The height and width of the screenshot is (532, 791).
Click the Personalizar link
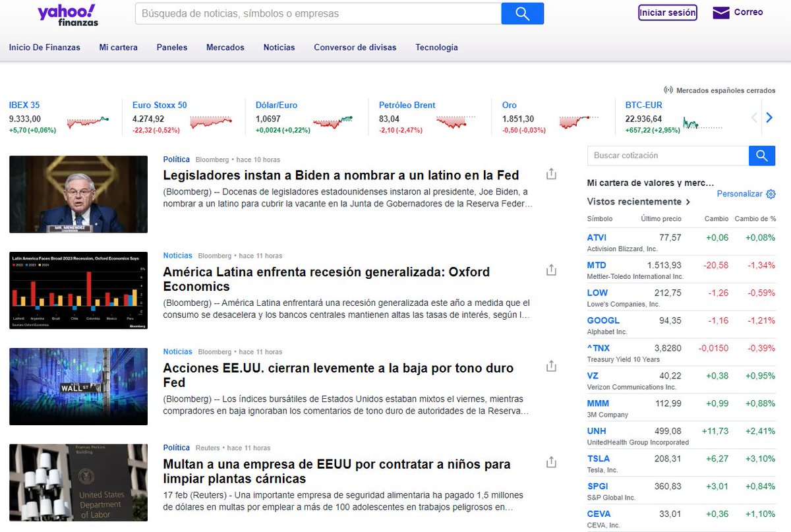pyautogui.click(x=740, y=194)
